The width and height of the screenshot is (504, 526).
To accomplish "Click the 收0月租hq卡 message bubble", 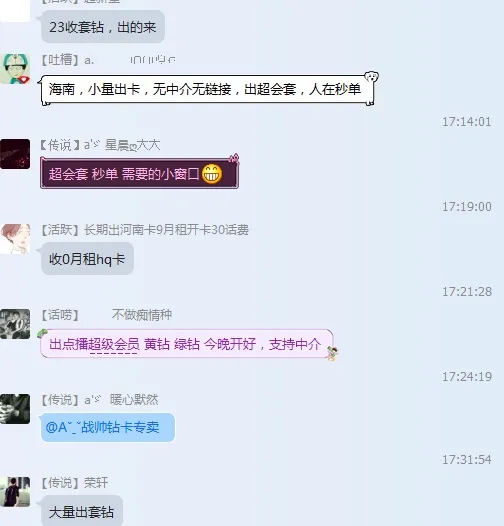I will point(87,259).
